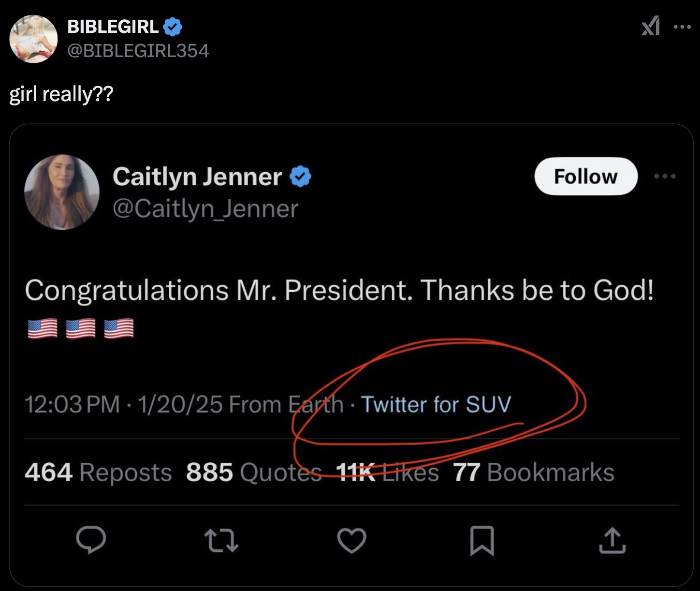Image resolution: width=700 pixels, height=591 pixels.
Task: Click BIBLEGIRL's blue verified badge
Action: [x=173, y=27]
